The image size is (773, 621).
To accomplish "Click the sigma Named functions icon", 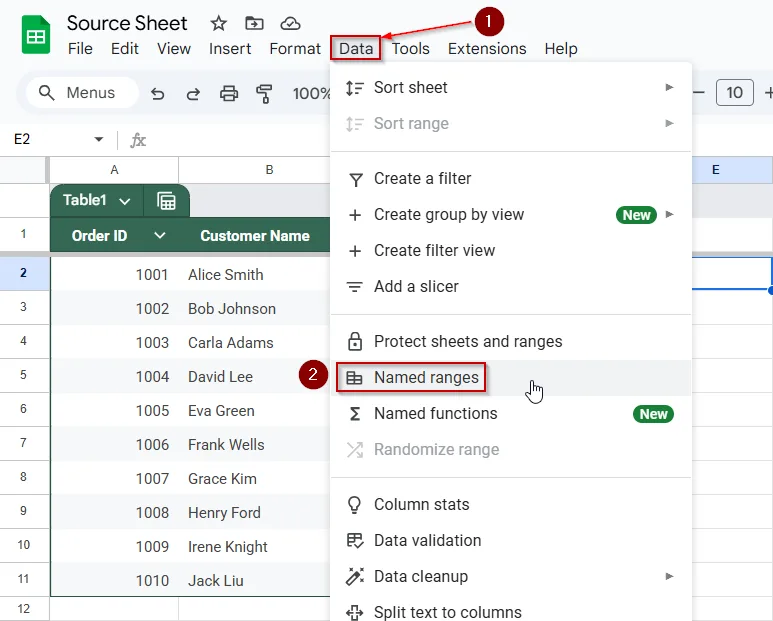I will coord(355,414).
